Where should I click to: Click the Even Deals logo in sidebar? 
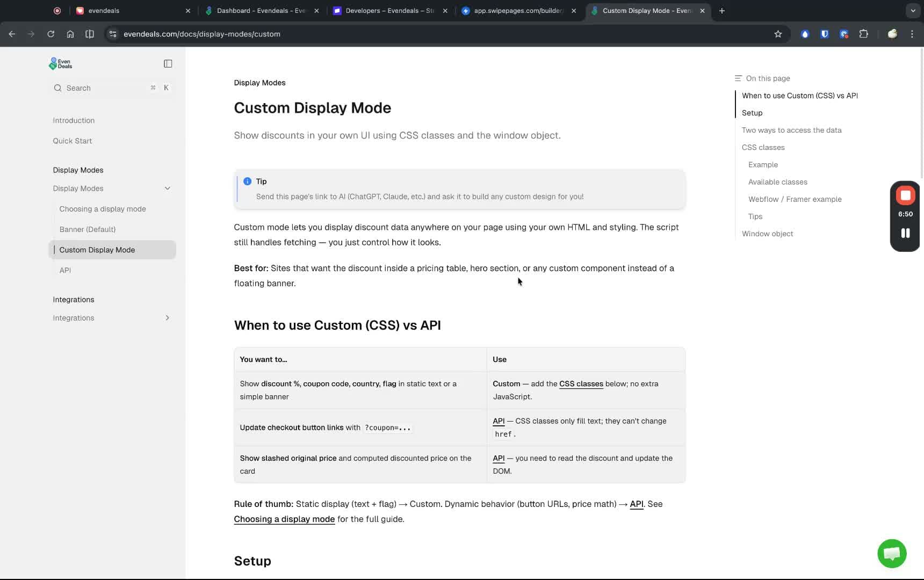pos(60,63)
